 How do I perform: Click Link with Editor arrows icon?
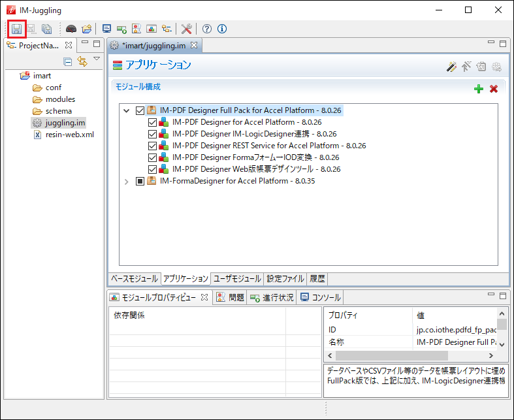point(82,61)
